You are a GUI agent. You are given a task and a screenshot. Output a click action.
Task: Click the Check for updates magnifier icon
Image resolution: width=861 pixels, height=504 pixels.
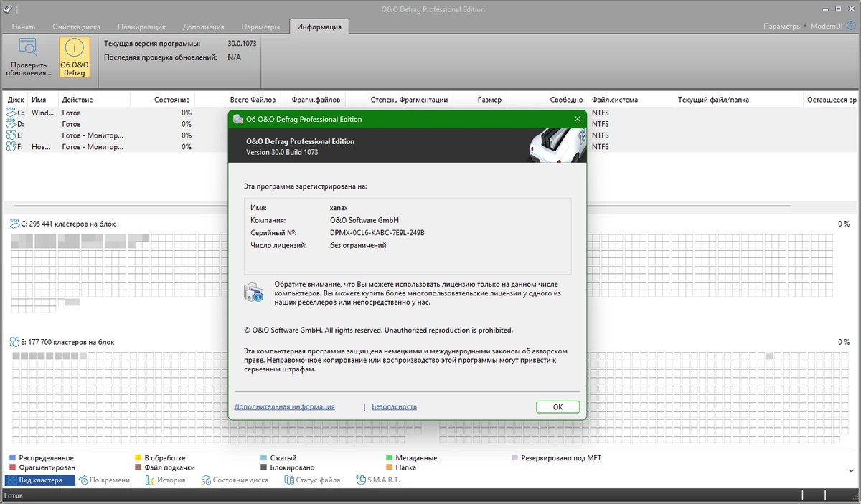(x=28, y=48)
